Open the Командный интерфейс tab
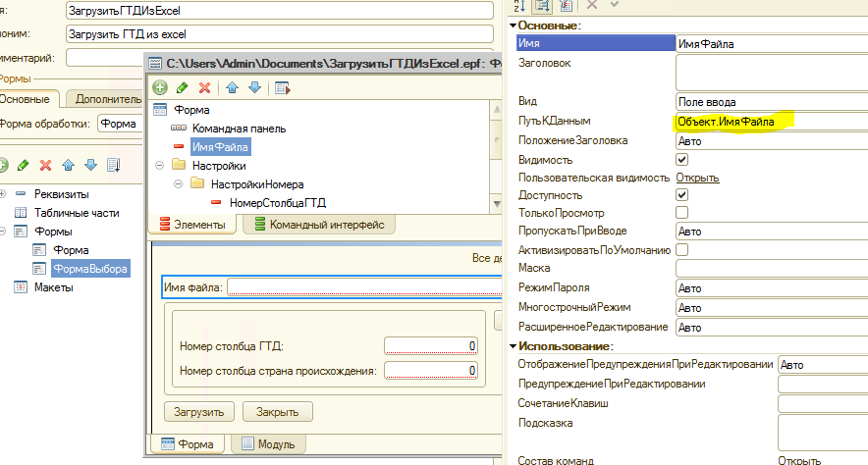This screenshot has height=465, width=868. coord(319,225)
